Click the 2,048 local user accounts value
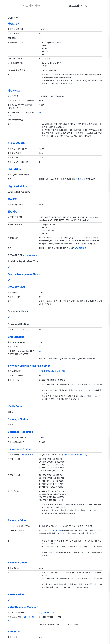 click(42, 149)
